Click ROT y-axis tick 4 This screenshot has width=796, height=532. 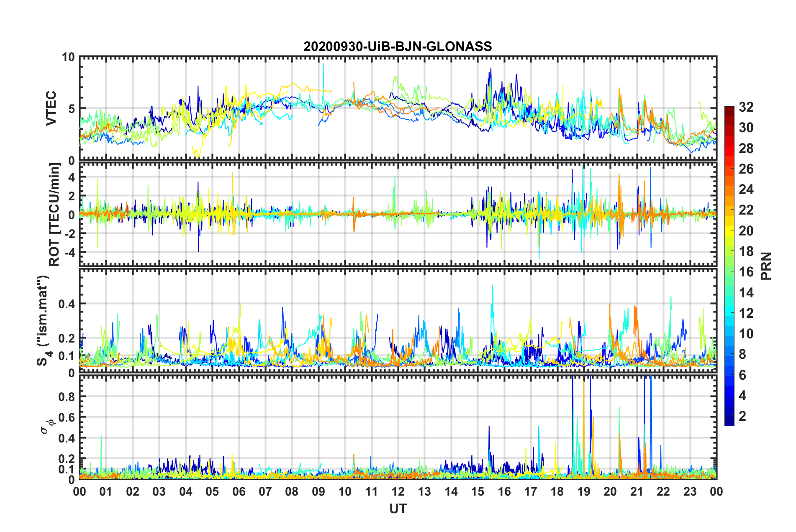click(x=72, y=177)
